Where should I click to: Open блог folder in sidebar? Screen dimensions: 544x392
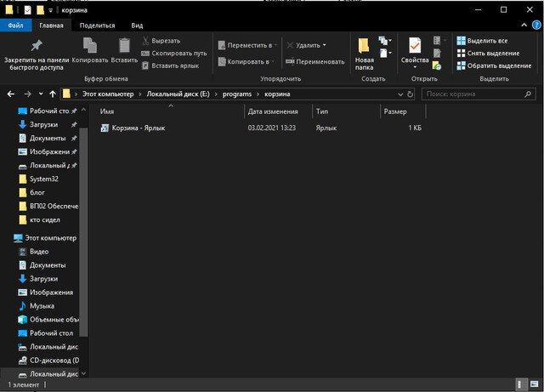tap(37, 193)
